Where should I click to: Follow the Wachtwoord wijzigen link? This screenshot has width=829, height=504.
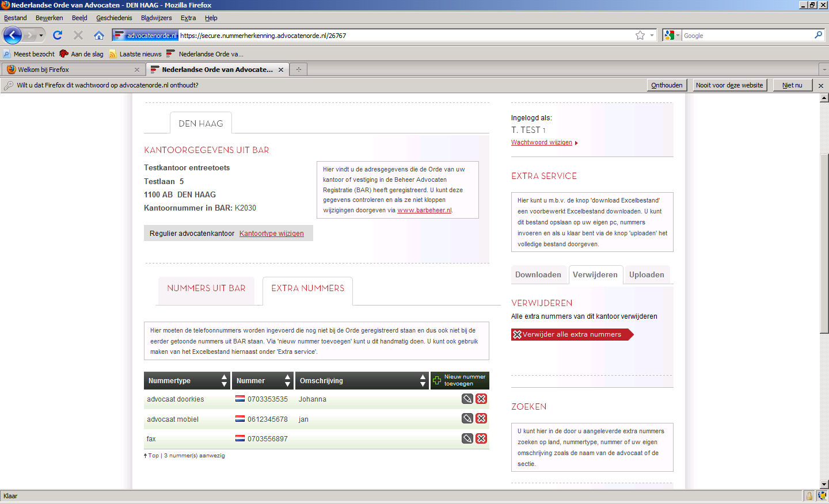click(542, 142)
